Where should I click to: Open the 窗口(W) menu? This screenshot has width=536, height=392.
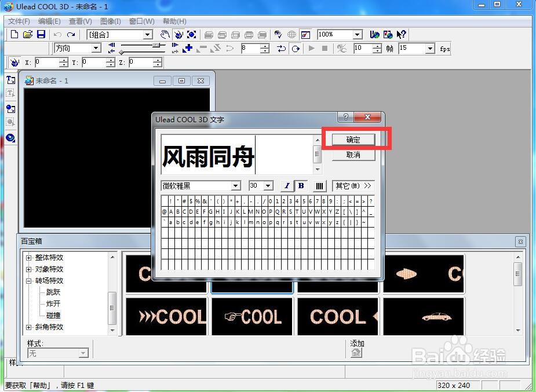[141, 21]
